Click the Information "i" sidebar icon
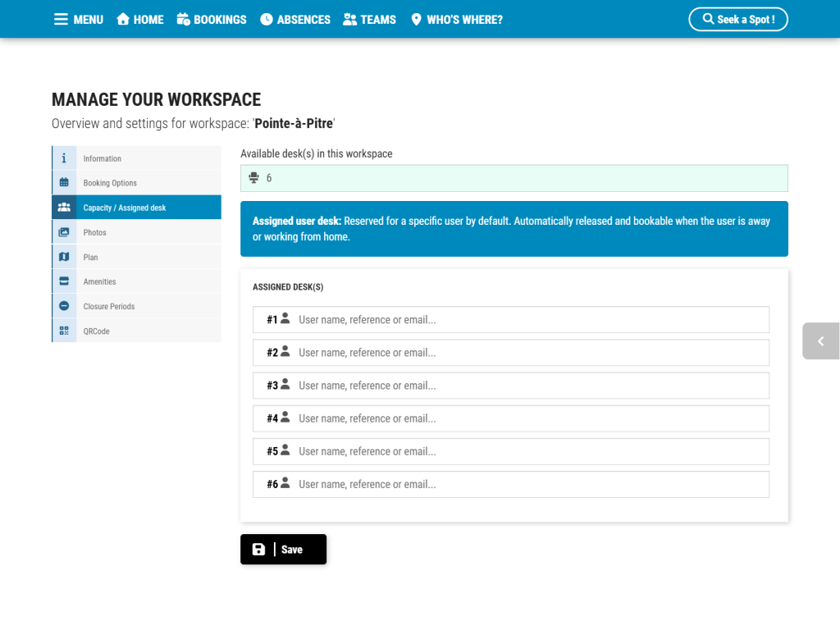 pyautogui.click(x=64, y=158)
